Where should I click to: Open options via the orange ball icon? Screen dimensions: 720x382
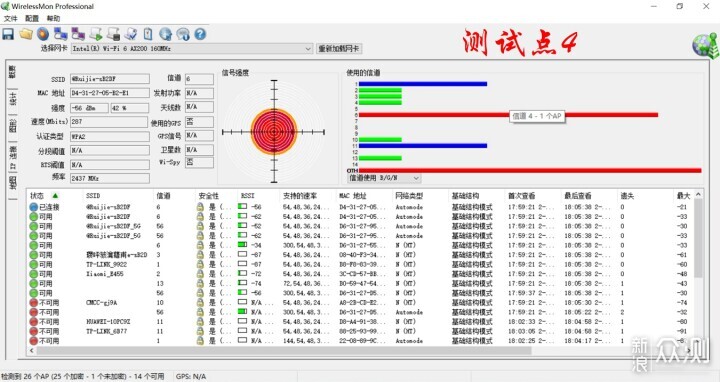point(43,34)
